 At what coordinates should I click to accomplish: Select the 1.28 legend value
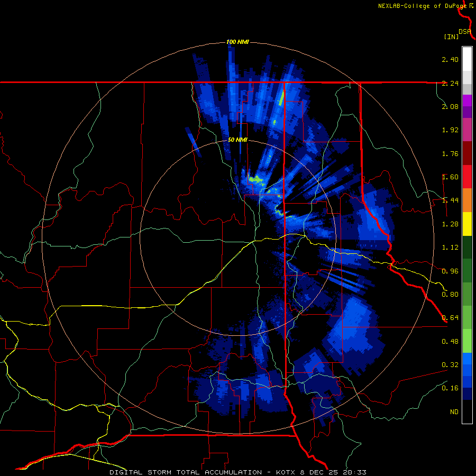(x=450, y=224)
